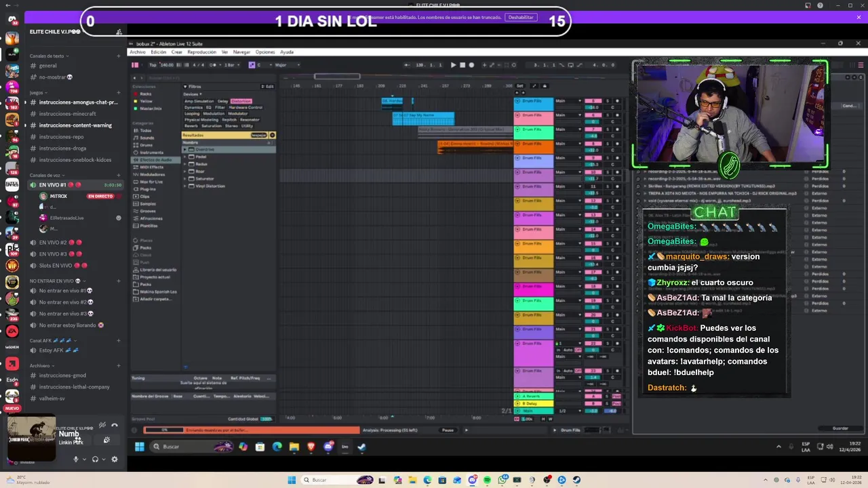Expand the Saturator device folder
The height and width of the screenshot is (488, 868).
point(184,178)
